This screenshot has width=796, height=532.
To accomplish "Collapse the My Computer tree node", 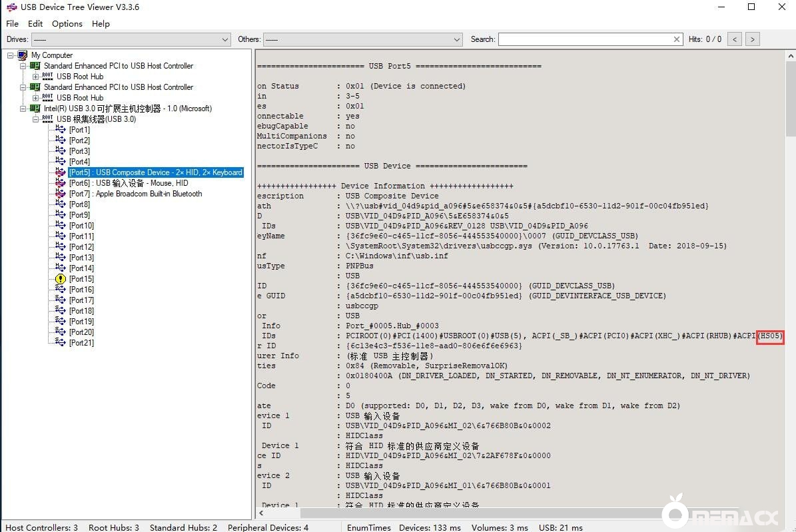I will click(x=11, y=55).
